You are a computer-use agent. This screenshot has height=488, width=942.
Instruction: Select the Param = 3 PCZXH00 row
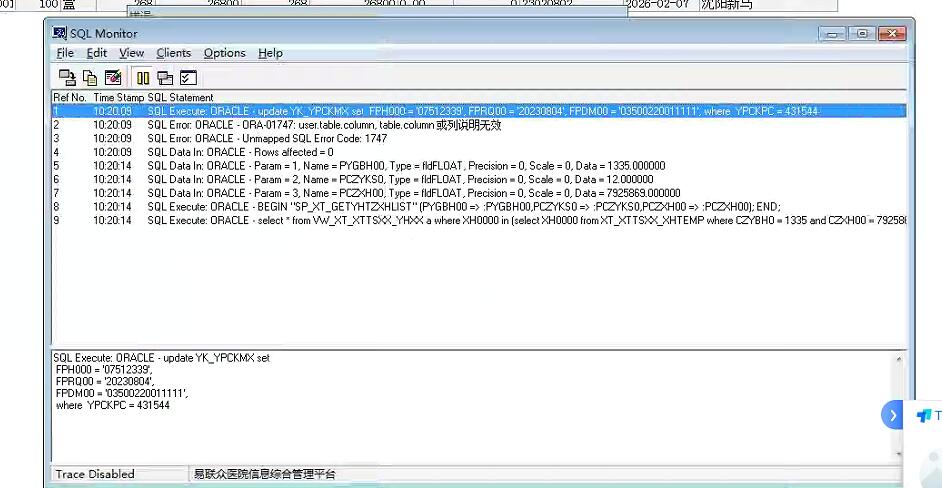pos(479,193)
